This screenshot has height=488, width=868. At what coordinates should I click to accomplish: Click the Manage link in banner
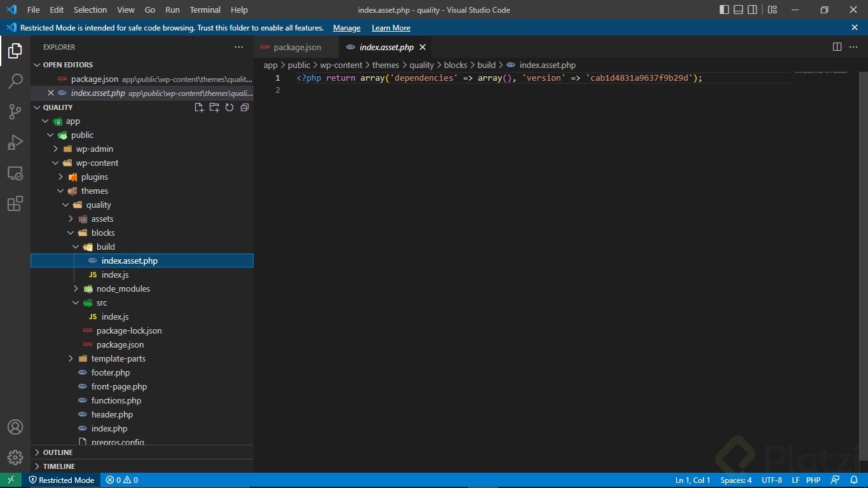point(346,28)
